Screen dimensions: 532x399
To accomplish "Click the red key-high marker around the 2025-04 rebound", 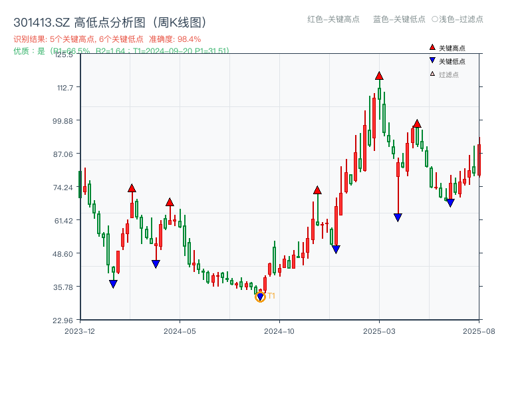I will pos(418,123).
